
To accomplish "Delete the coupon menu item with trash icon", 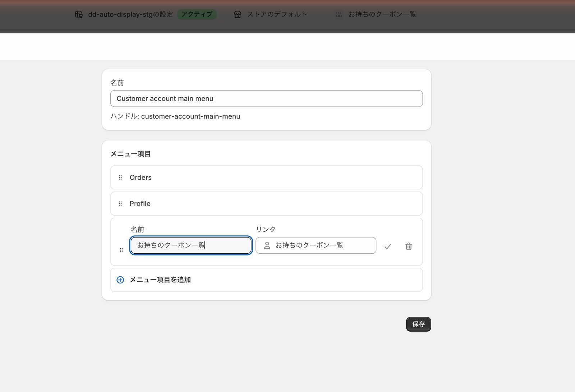I will pos(409,246).
